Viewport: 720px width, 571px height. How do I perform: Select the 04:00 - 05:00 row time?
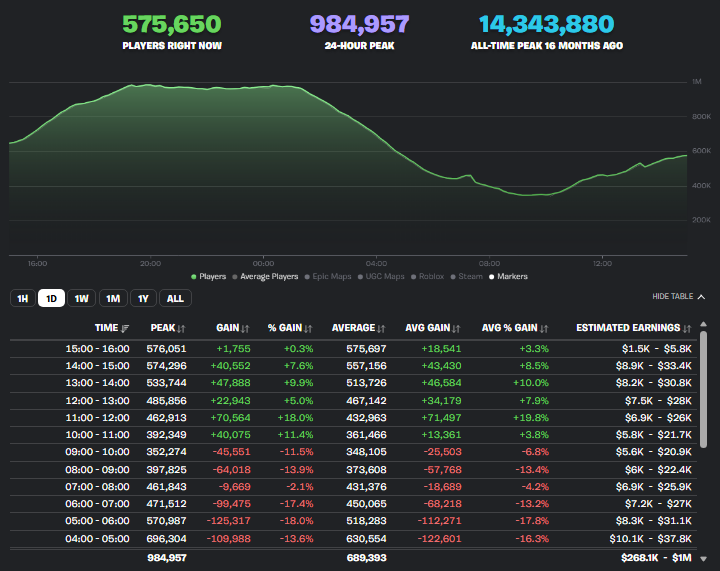click(x=97, y=538)
